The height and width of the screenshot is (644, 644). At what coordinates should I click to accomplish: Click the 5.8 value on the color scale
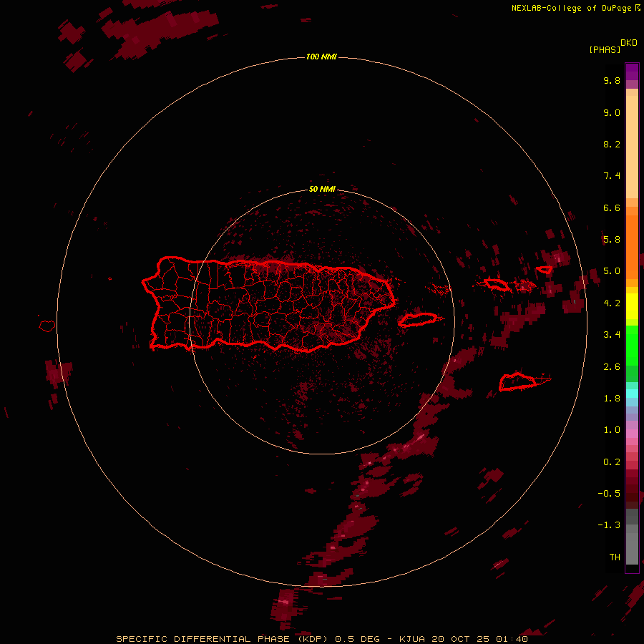pyautogui.click(x=612, y=240)
